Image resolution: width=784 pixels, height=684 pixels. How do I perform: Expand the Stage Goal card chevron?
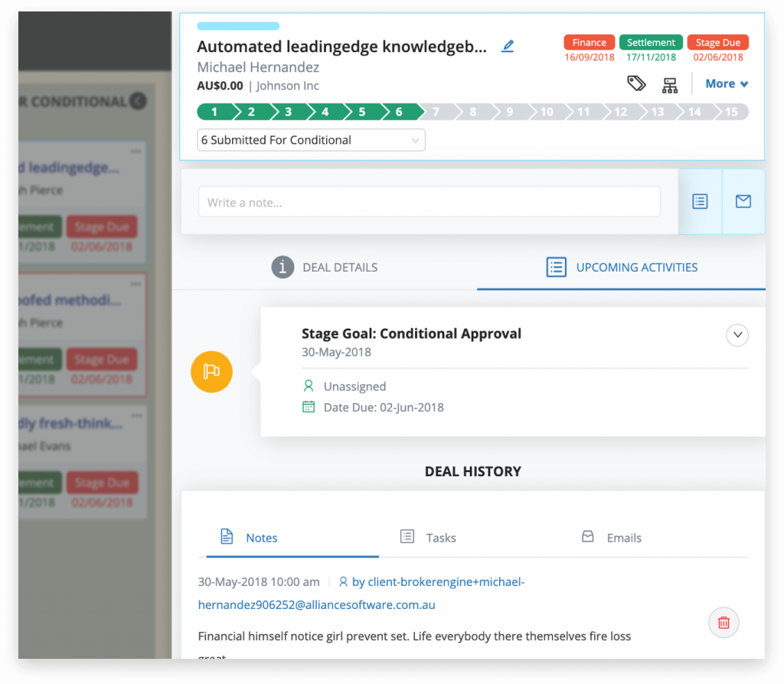[x=737, y=335]
